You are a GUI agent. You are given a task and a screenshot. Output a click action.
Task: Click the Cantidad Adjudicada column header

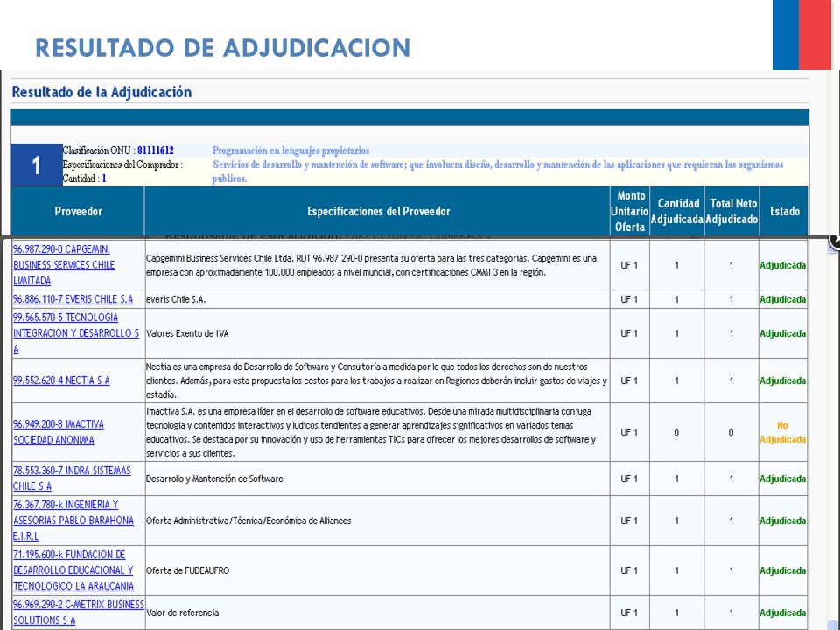677,211
